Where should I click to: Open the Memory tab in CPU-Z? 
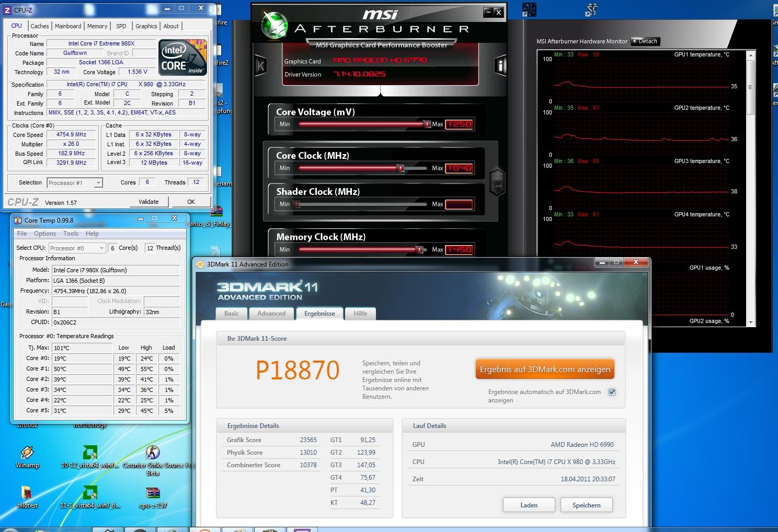coord(97,26)
